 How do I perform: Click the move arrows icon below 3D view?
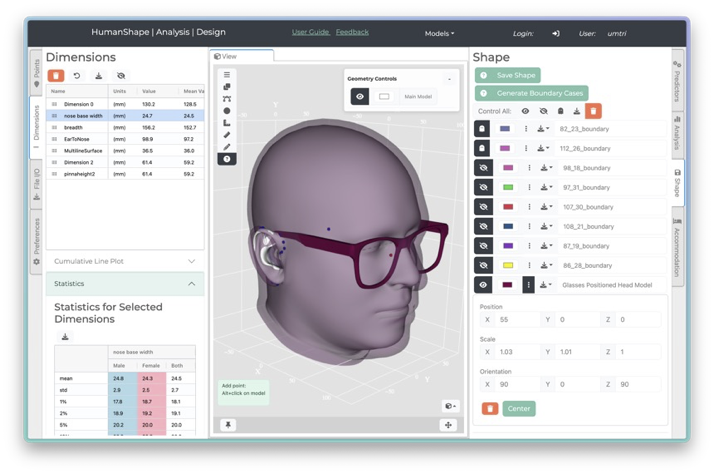pyautogui.click(x=449, y=425)
